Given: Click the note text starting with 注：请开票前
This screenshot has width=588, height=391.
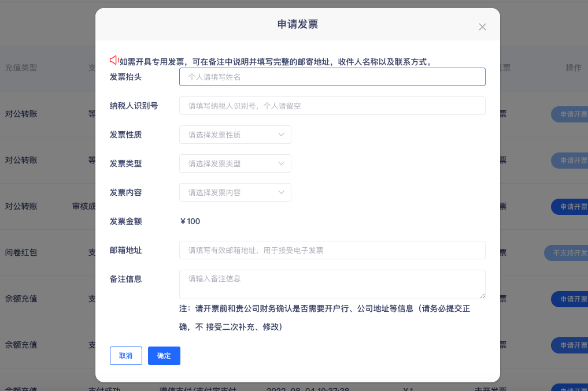Looking at the screenshot, I should [325, 318].
